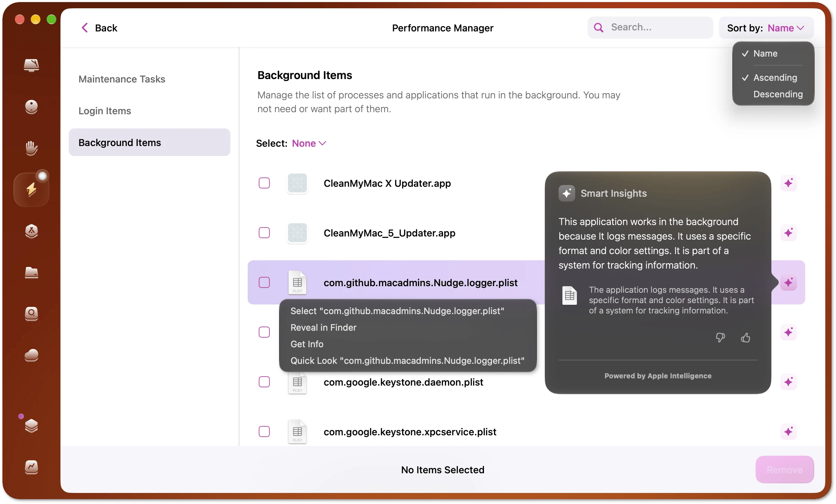Click the search magnifier icon

click(599, 28)
